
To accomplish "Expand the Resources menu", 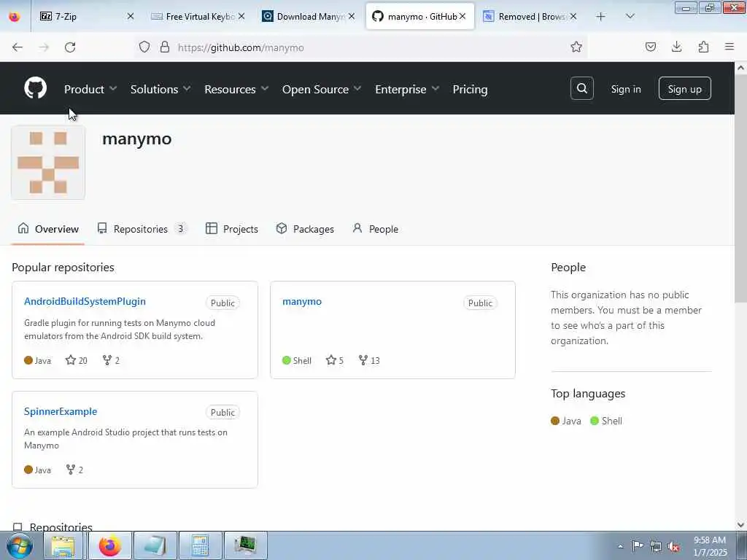I will [236, 89].
